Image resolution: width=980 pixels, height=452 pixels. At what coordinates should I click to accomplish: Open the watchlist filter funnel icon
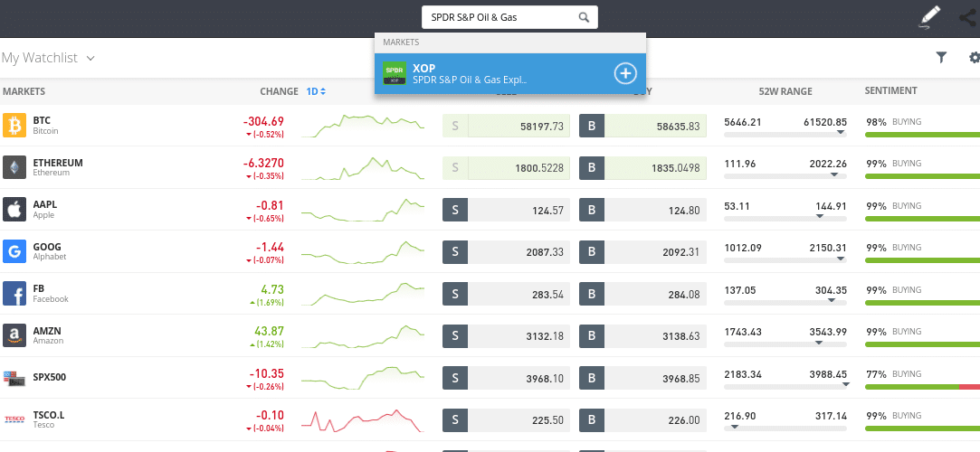pyautogui.click(x=941, y=58)
